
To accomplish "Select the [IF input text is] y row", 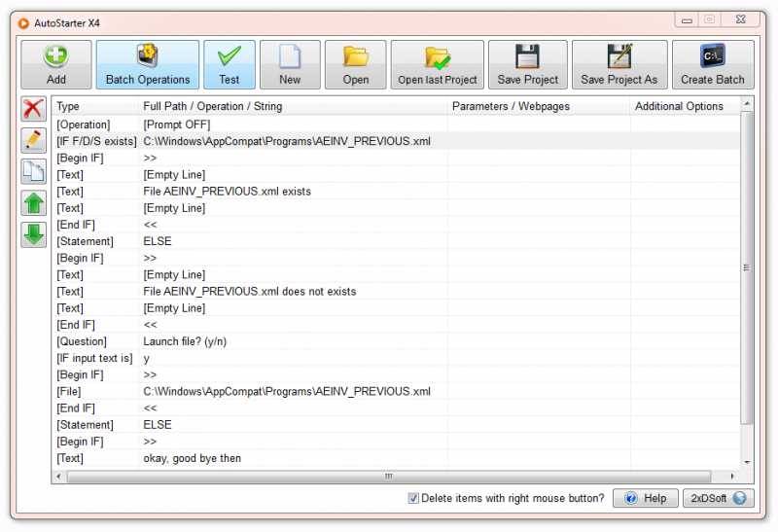I will tap(396, 358).
